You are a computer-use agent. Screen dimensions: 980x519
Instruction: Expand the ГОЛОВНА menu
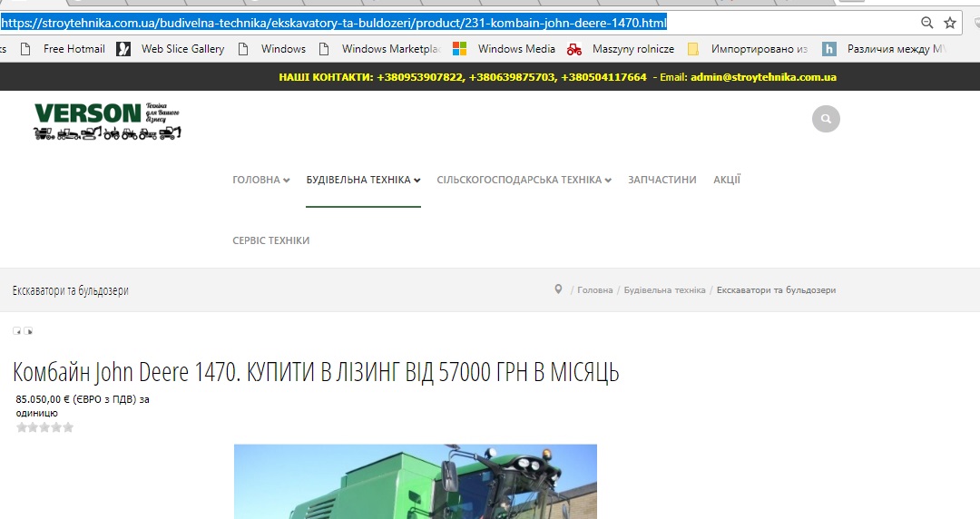261,180
